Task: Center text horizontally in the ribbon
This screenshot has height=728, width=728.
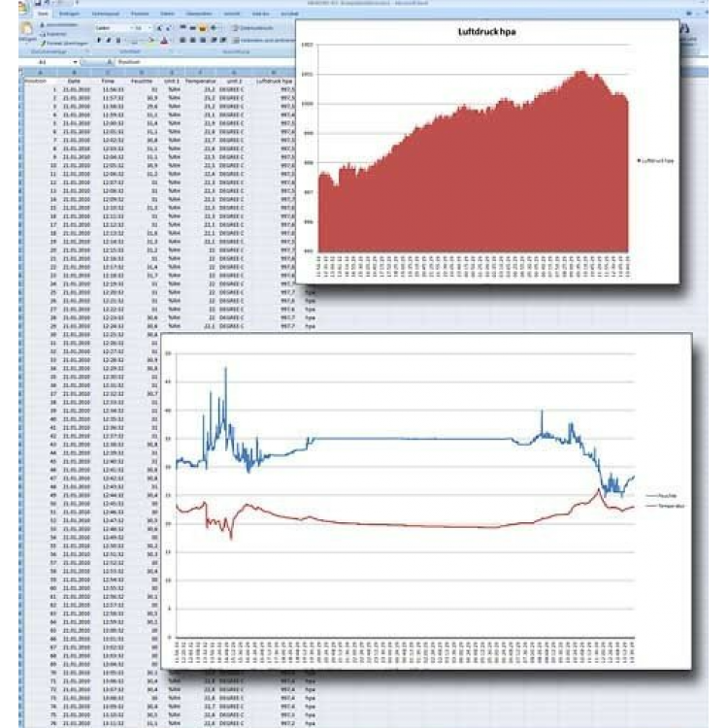Action: (193, 40)
